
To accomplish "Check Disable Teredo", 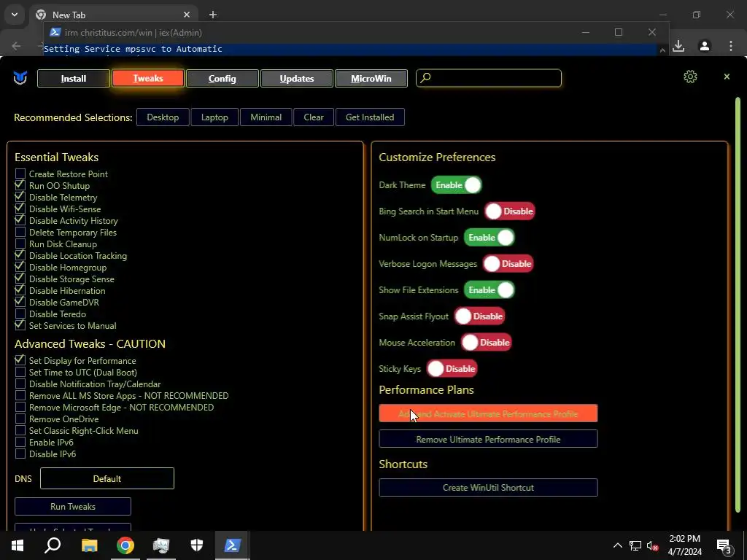I will (20, 314).
